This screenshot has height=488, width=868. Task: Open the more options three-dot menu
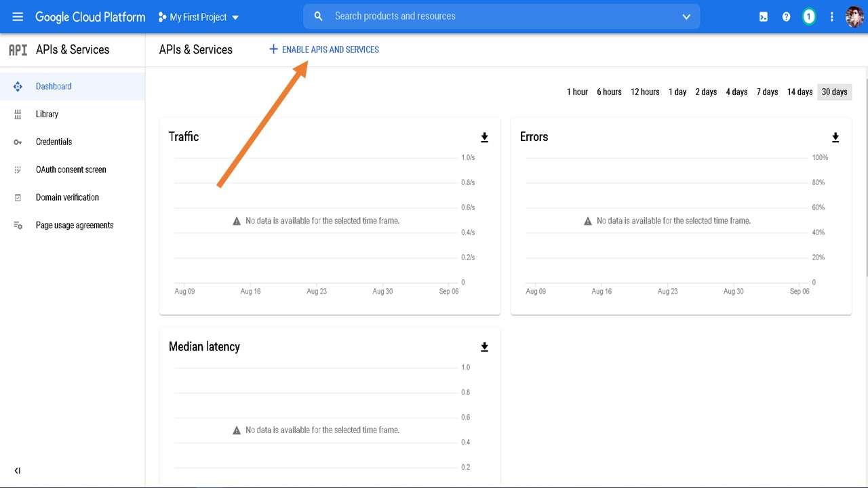831,16
